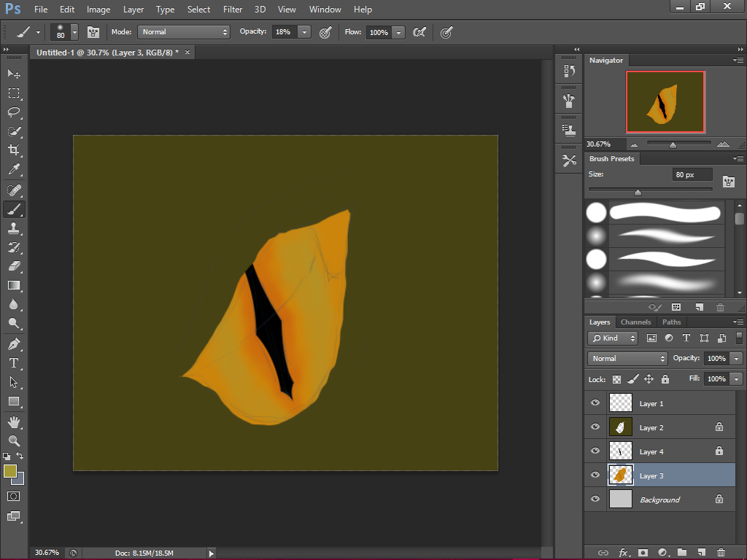Switch to the Channels tab
The height and width of the screenshot is (560, 747).
pyautogui.click(x=635, y=322)
